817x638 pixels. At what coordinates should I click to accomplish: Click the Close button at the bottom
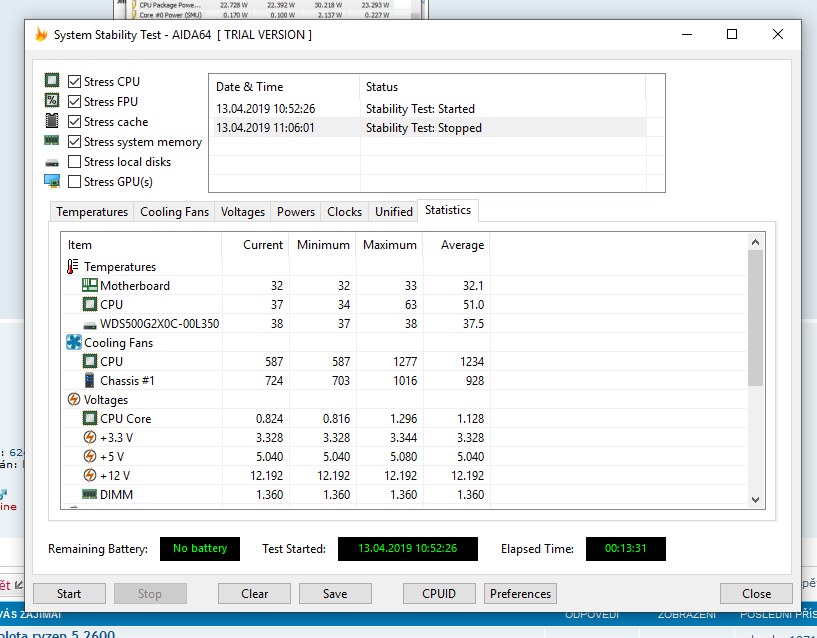(x=756, y=594)
